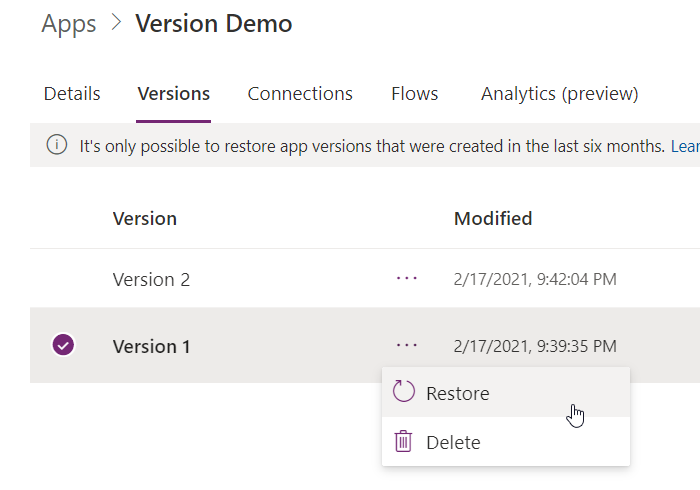The width and height of the screenshot is (700, 490).
Task: Switch to the Connections tab
Action: [300, 94]
